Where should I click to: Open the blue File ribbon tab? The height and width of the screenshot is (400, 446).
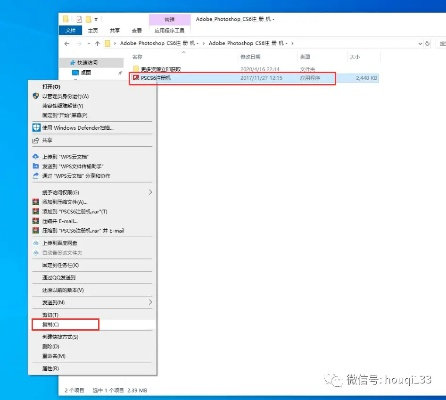(71, 30)
